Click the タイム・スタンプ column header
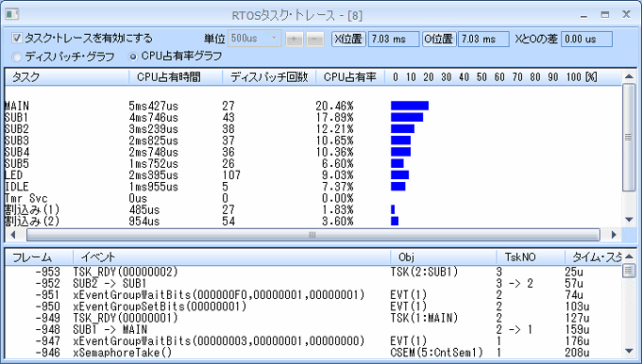The height and width of the screenshot is (364, 642). (593, 257)
